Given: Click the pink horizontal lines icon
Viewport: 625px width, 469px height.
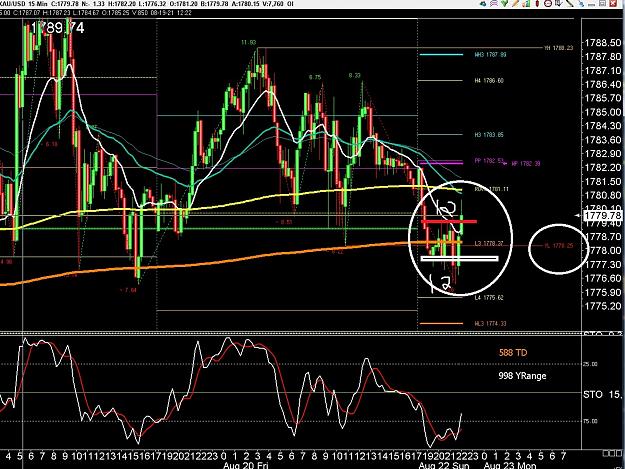Looking at the screenshot, I should [x=494, y=4].
